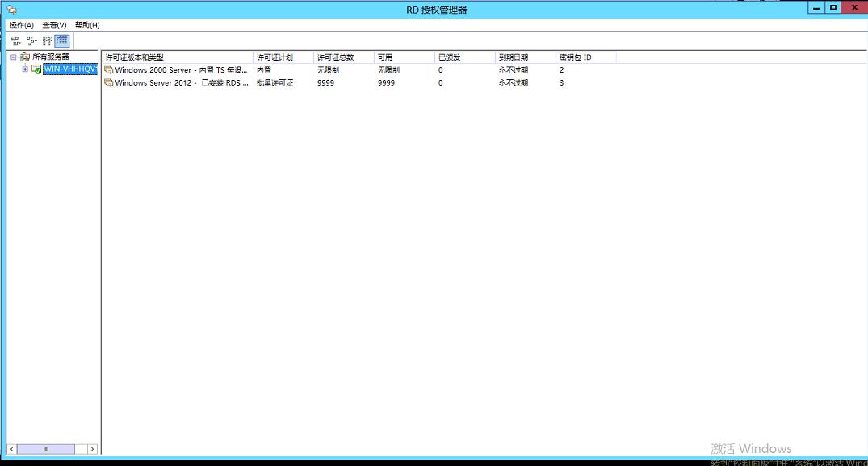Open the 操作(A) menu
The image size is (868, 466).
pos(22,25)
